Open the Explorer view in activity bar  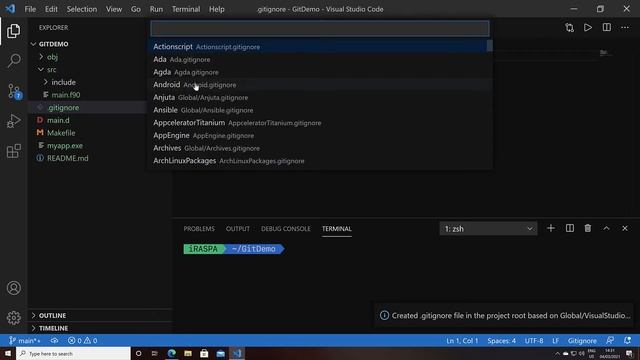(x=13, y=31)
